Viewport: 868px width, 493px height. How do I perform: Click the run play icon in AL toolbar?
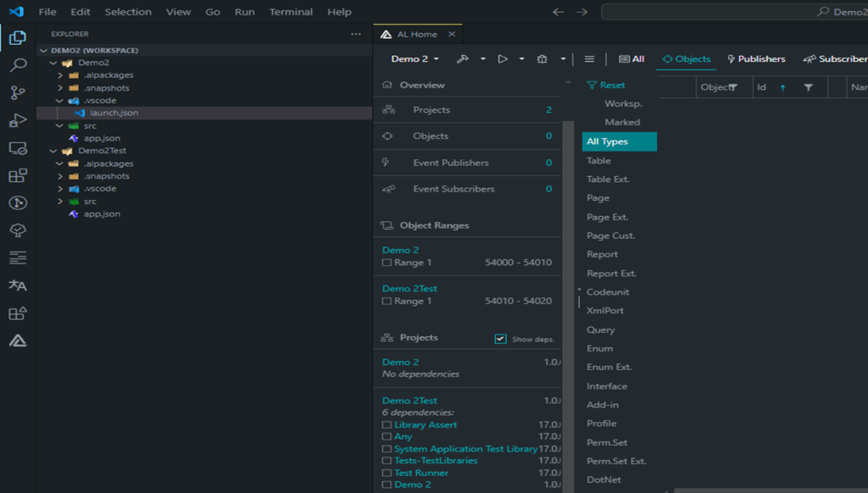503,58
